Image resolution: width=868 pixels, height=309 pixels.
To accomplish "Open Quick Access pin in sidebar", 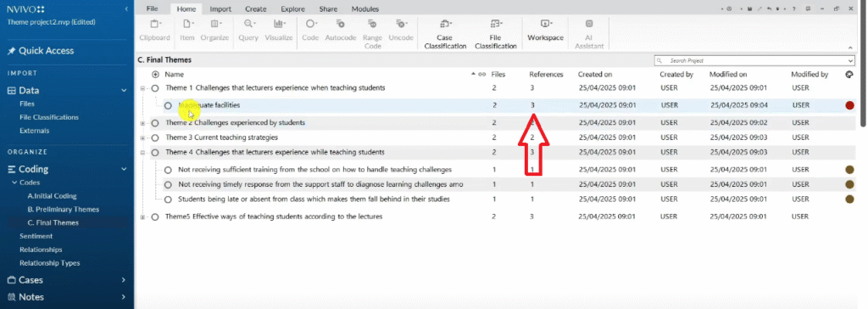I will 40,50.
